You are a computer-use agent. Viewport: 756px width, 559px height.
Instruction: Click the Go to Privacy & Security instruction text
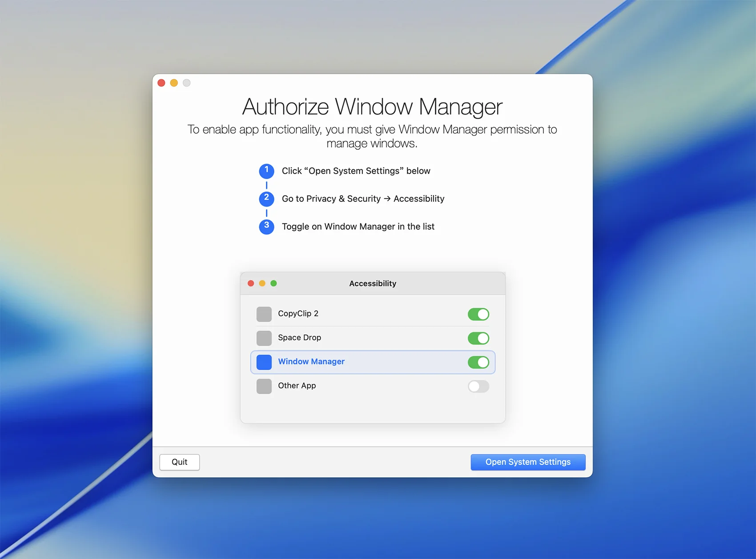(x=363, y=199)
